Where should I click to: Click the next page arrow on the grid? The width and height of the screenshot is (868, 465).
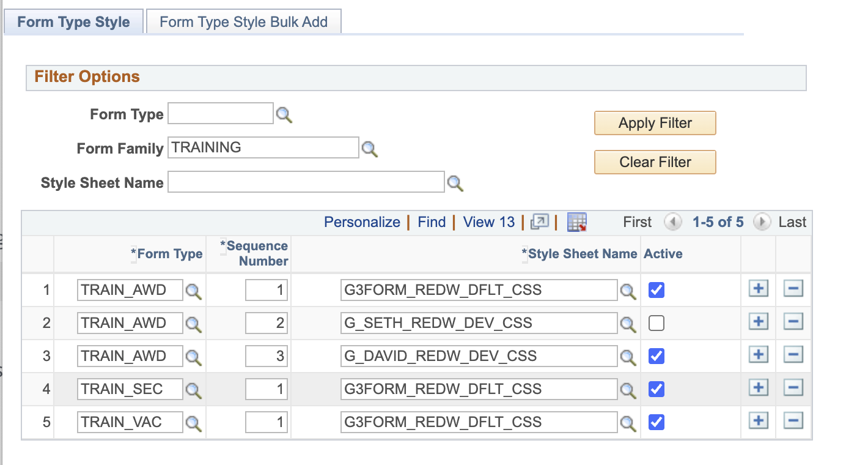point(762,222)
